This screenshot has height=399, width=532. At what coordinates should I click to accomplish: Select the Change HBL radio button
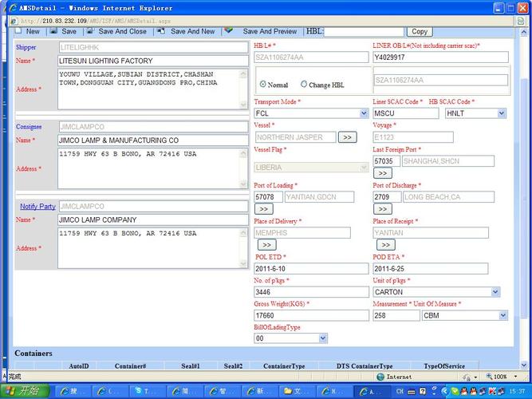click(304, 84)
